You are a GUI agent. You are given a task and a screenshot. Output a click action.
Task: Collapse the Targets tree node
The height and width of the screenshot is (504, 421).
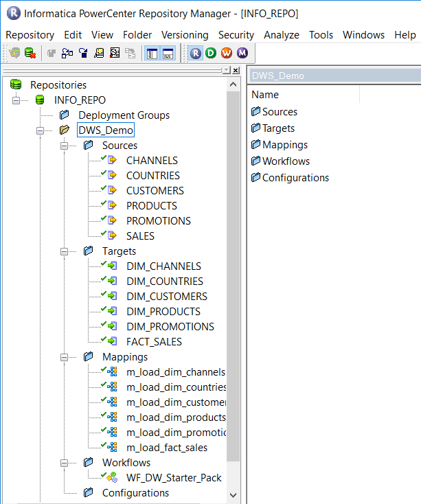tap(64, 251)
